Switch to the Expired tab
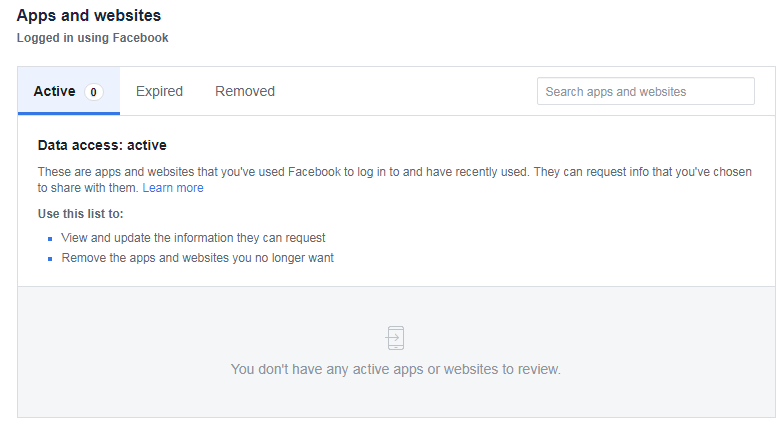Screen dimensions: 783x429 (x=159, y=91)
